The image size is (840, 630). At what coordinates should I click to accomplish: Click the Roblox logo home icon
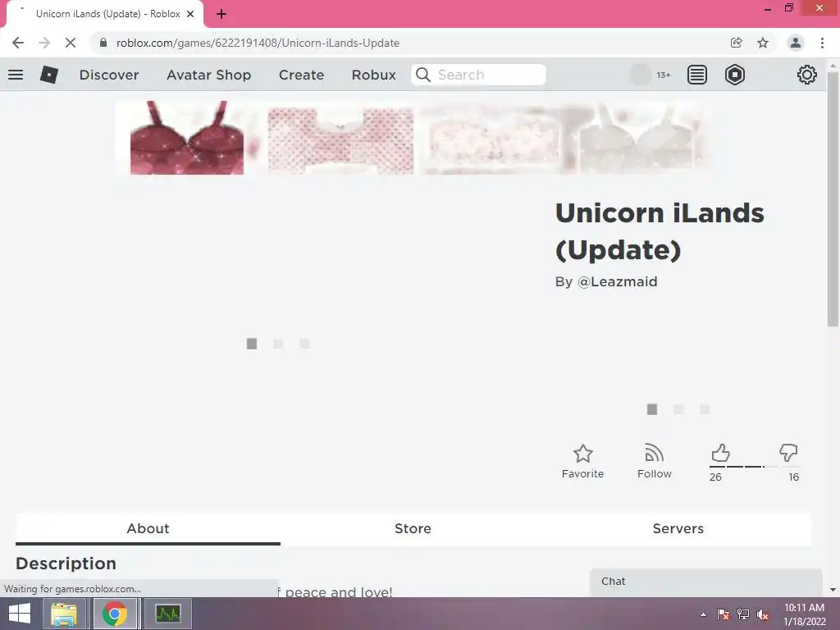pyautogui.click(x=48, y=75)
